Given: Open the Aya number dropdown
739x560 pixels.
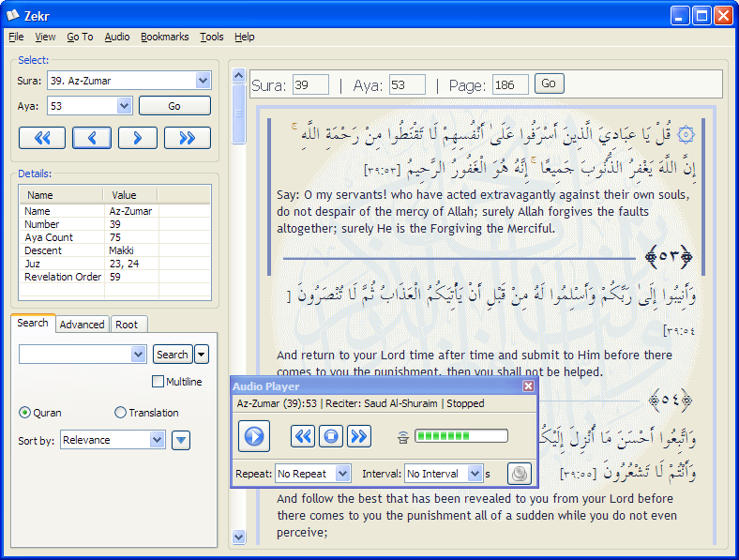Looking at the screenshot, I should point(125,106).
